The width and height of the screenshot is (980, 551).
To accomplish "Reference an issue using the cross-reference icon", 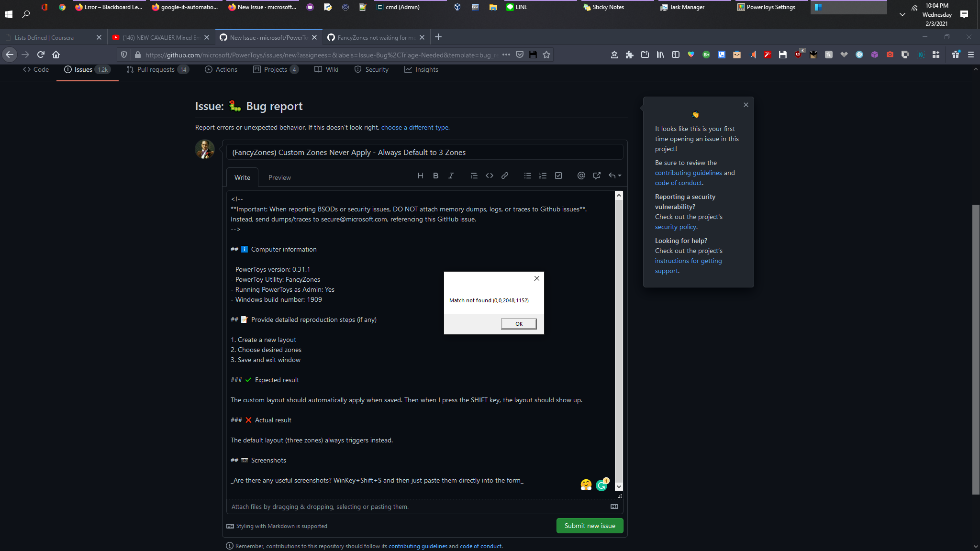I will pos(596,176).
